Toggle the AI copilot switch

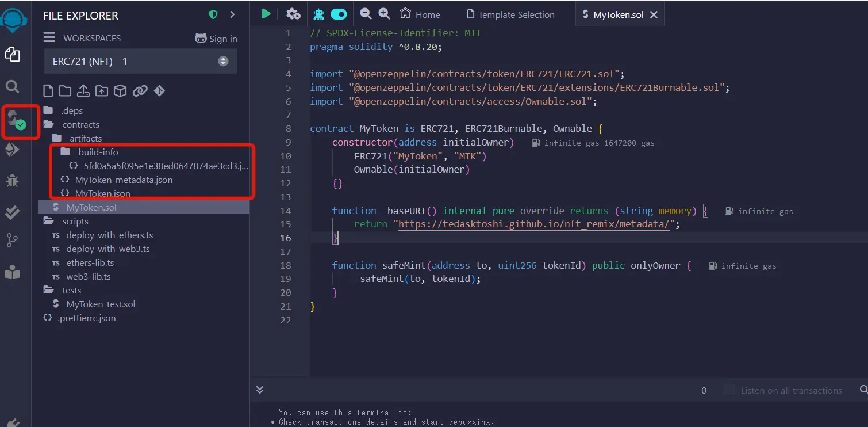click(x=339, y=14)
